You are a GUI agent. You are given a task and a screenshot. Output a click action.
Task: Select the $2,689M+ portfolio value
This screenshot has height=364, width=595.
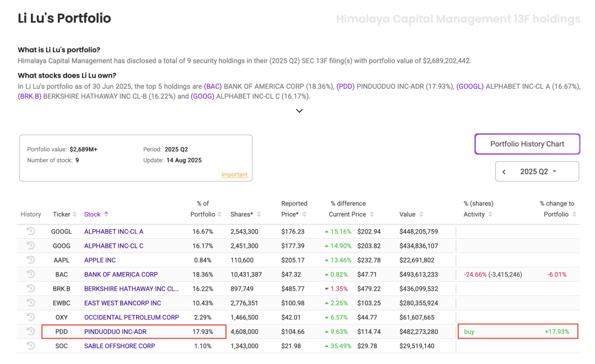84,149
